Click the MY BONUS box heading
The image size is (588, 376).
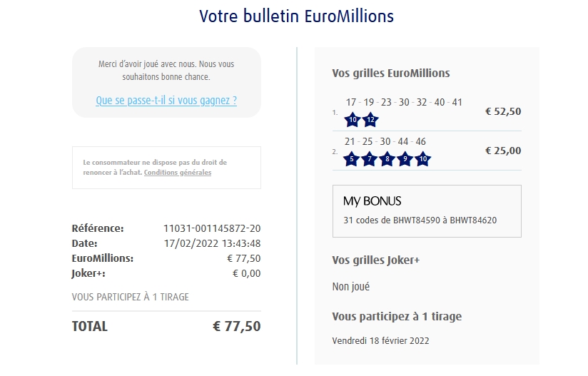click(372, 201)
